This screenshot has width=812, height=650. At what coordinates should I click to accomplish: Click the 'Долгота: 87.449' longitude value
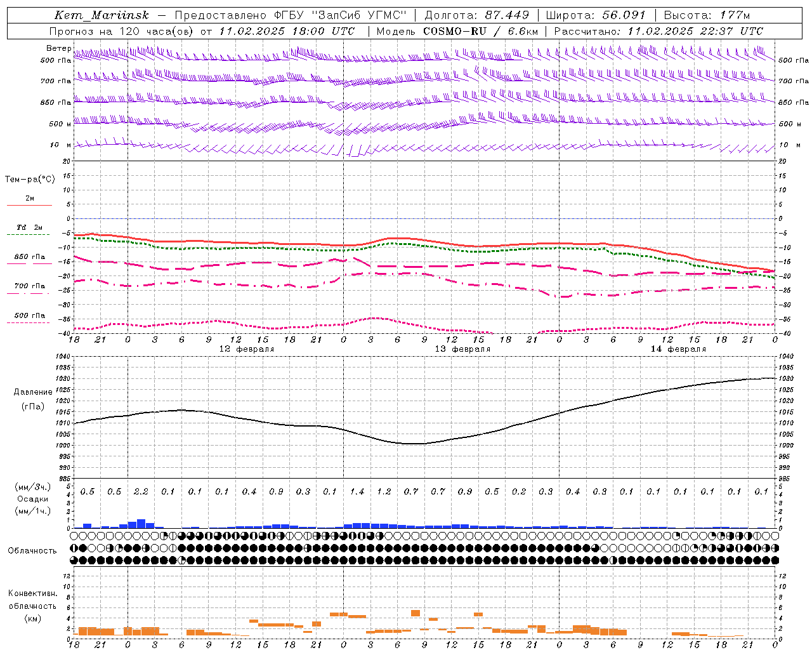coord(476,15)
